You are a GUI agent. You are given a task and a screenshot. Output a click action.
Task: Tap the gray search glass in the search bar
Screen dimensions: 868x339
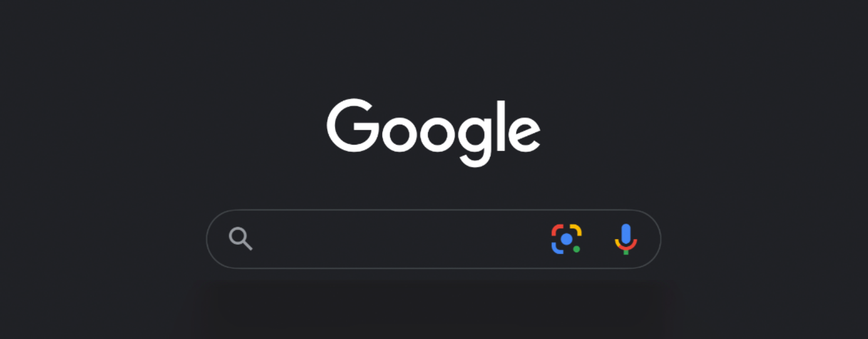coord(240,239)
